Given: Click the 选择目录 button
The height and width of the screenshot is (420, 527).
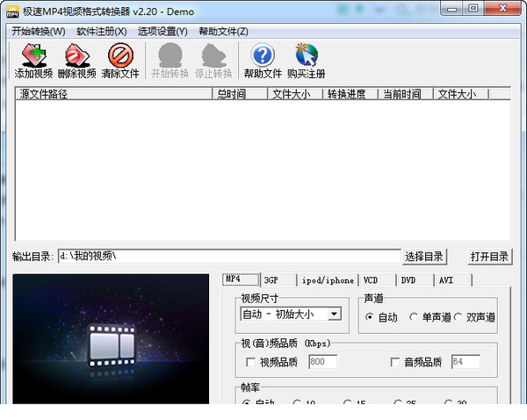Looking at the screenshot, I should (x=424, y=257).
